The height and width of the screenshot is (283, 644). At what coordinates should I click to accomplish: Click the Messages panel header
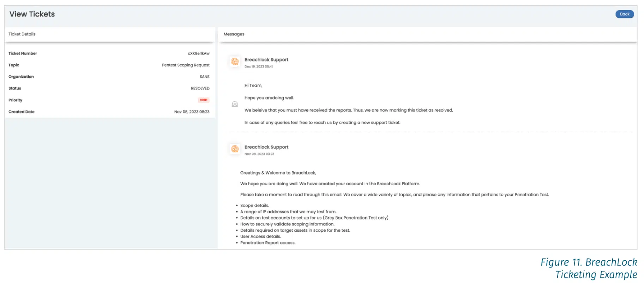coord(427,34)
